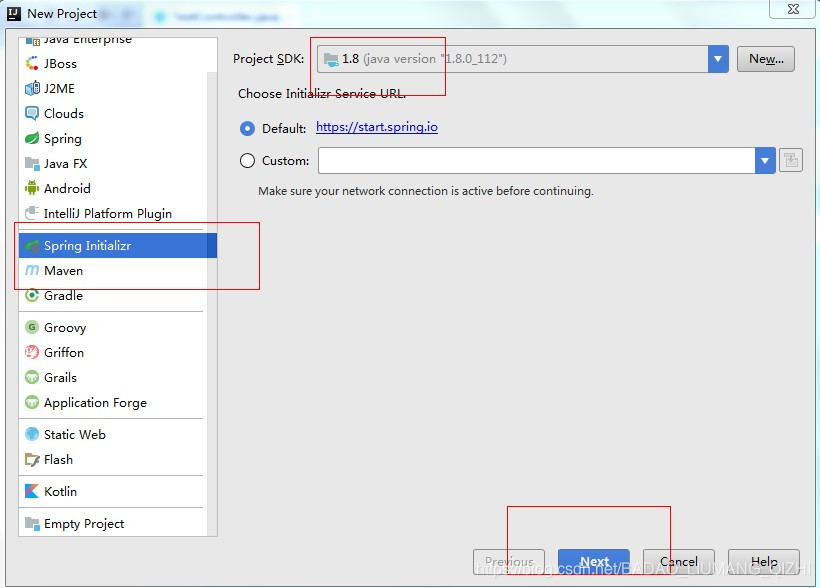
Task: Click the Flash folder icon
Action: (32, 460)
